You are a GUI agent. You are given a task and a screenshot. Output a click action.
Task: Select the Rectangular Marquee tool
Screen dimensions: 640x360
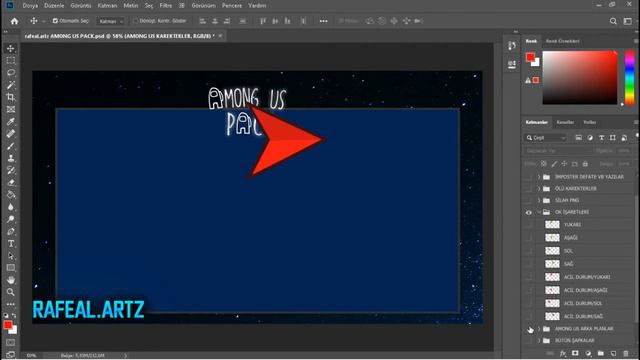click(x=11, y=60)
